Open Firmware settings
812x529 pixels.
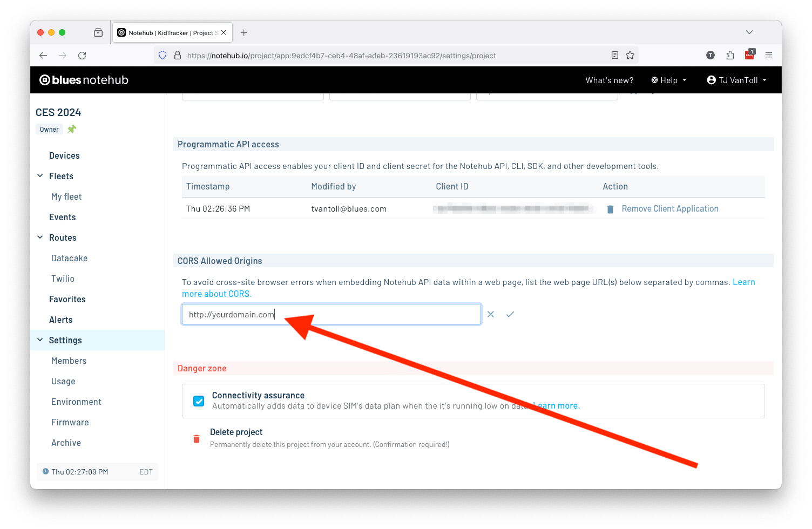click(x=70, y=422)
